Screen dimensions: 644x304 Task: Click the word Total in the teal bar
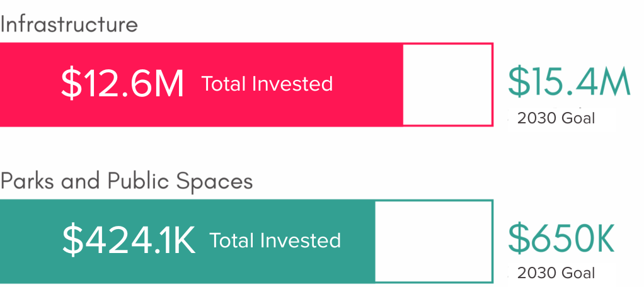coord(232,240)
